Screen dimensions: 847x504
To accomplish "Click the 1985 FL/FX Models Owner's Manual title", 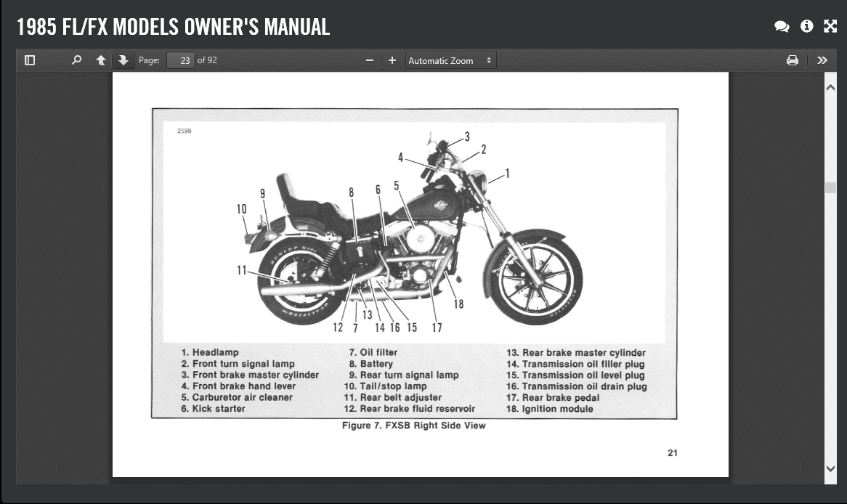I will point(173,27).
